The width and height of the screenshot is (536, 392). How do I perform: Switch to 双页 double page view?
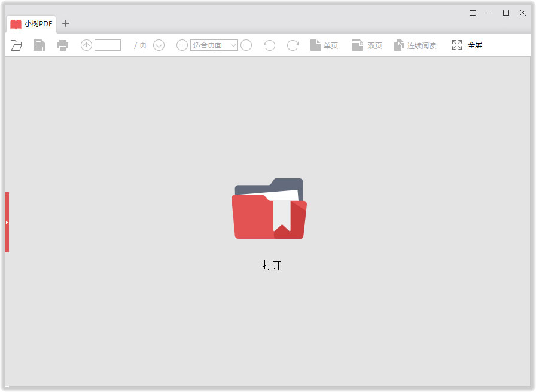367,45
